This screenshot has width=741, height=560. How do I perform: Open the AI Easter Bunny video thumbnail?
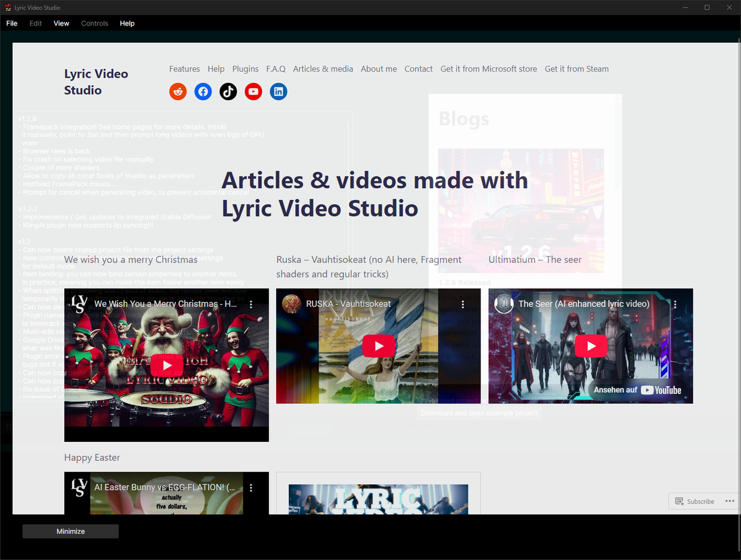[x=167, y=493]
